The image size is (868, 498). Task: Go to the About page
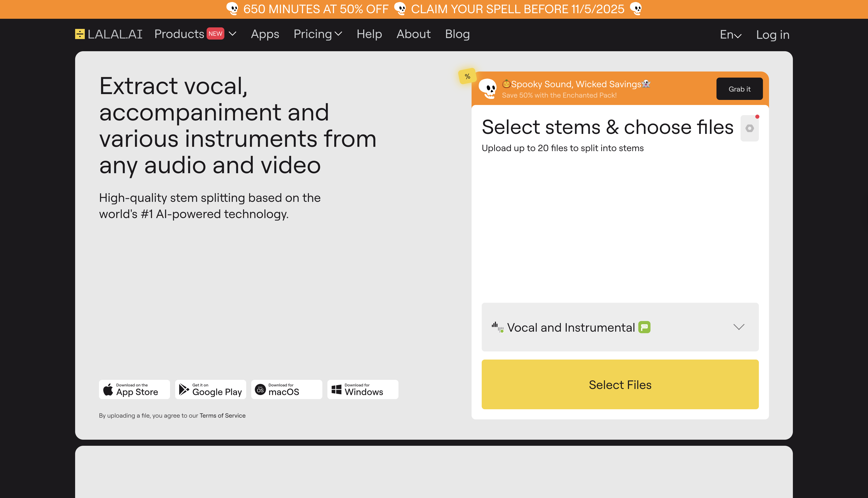click(x=413, y=34)
